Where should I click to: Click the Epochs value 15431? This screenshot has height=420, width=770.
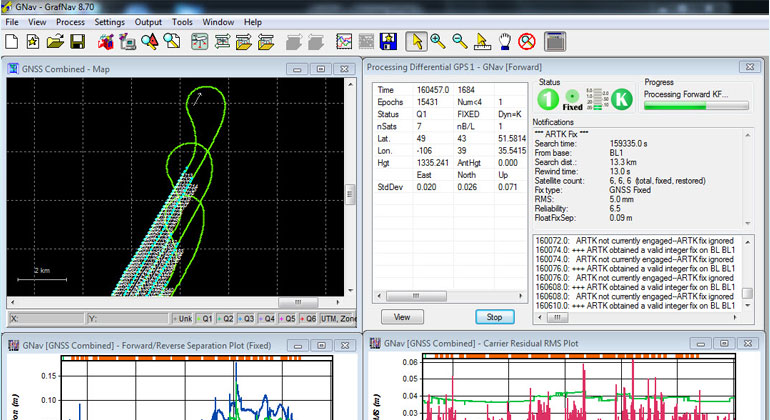[427, 102]
